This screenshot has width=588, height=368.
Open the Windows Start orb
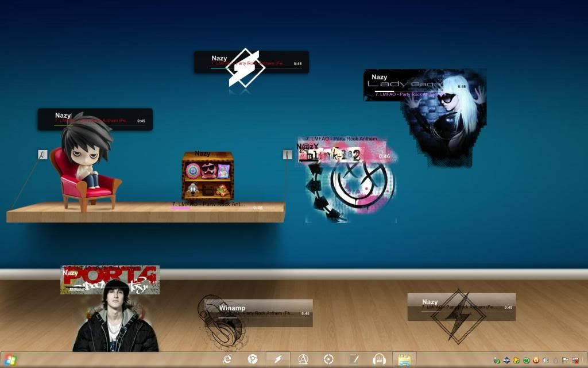10,361
